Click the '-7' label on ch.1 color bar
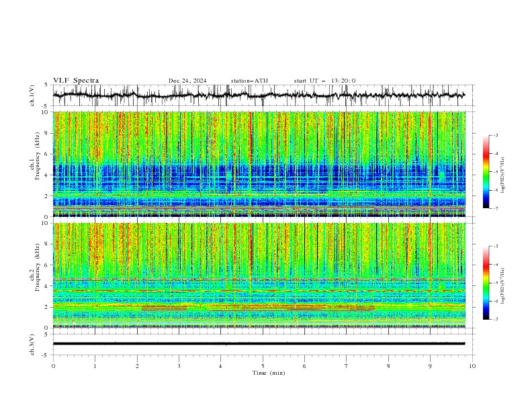Image resolution: width=532 pixels, height=411 pixels. click(x=495, y=208)
